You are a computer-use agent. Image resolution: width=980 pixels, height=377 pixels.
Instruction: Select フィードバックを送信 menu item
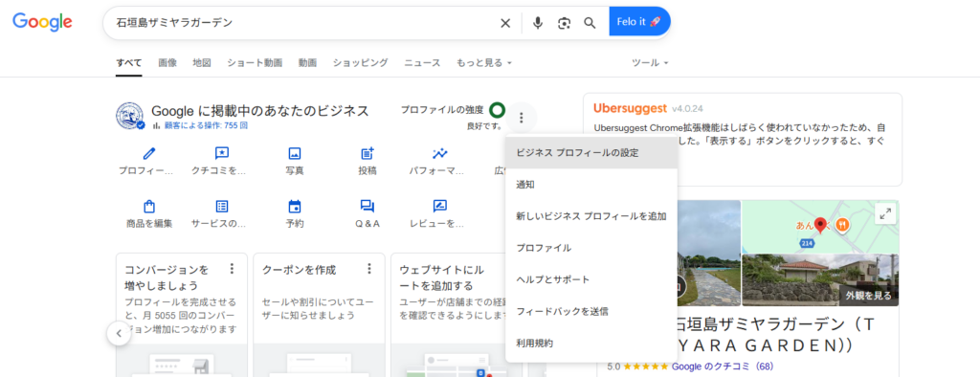(591, 311)
